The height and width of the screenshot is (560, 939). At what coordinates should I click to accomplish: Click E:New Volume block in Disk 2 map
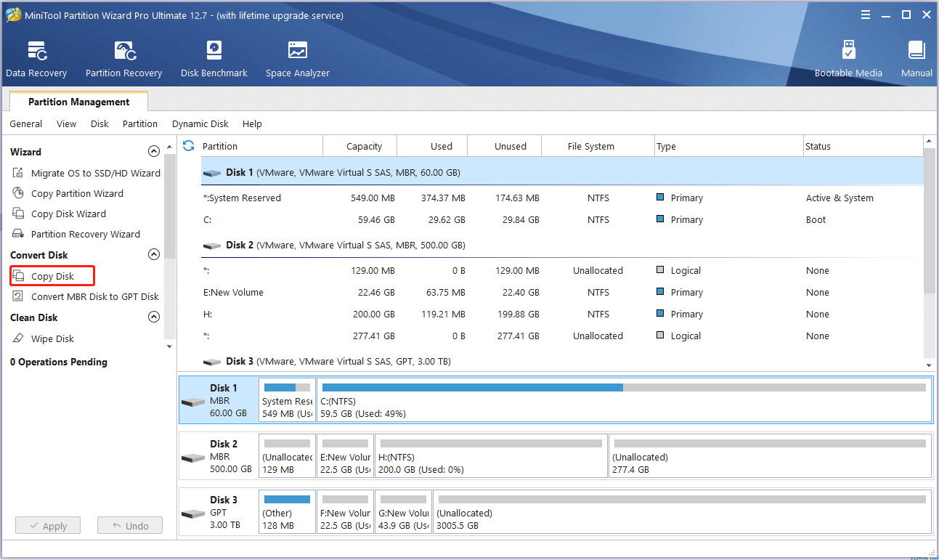click(345, 455)
